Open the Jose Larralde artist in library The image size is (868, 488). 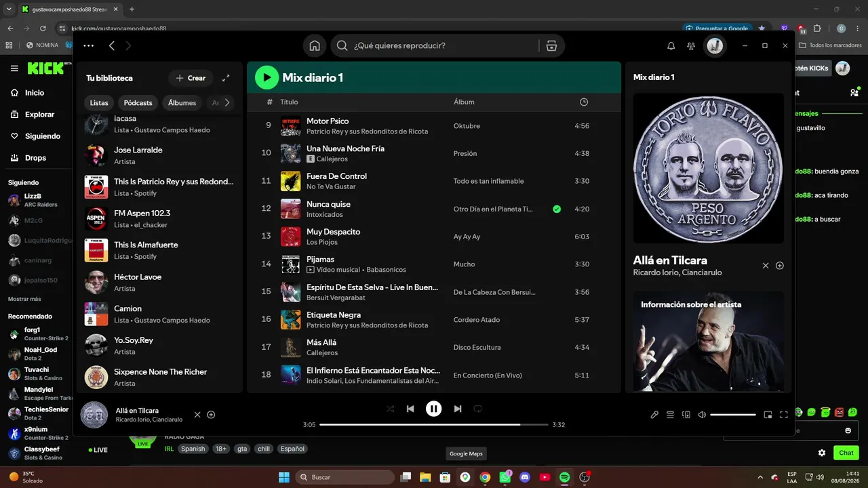[x=159, y=155]
